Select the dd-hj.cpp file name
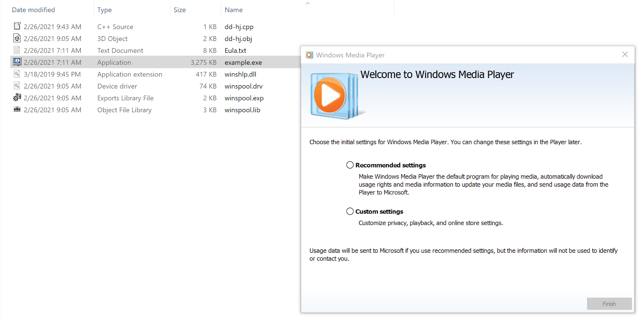The image size is (644, 319). (239, 27)
